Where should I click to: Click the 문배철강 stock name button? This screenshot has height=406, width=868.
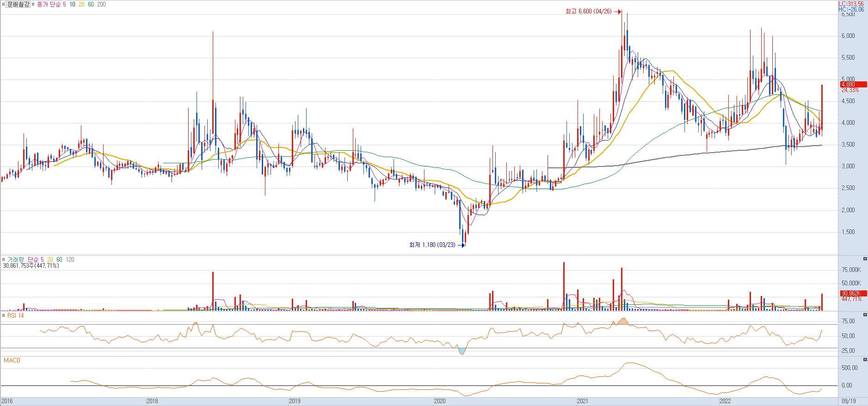tap(19, 4)
